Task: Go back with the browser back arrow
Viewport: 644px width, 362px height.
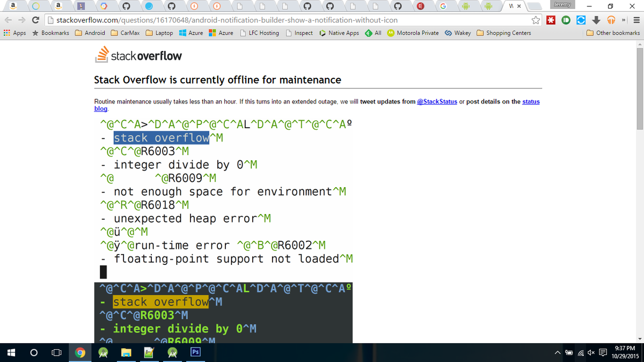Action: tap(8, 20)
